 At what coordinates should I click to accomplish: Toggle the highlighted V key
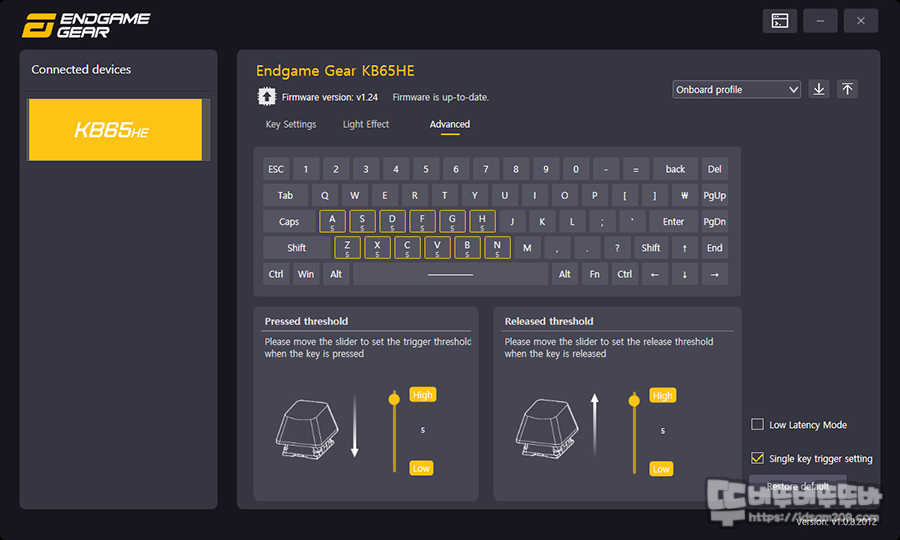coord(437,248)
